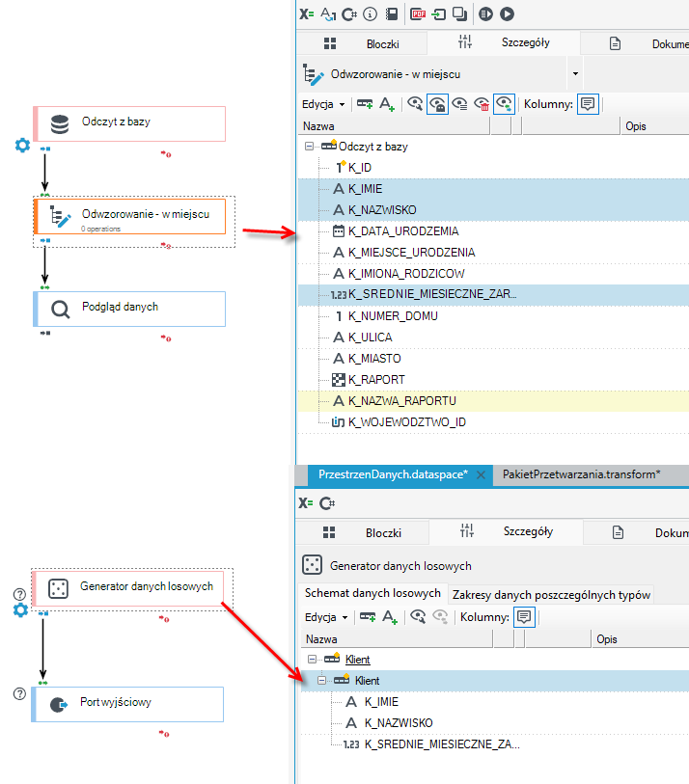Click the red PDF export icon
Viewport: 689px width, 784px height.
pyautogui.click(x=418, y=14)
